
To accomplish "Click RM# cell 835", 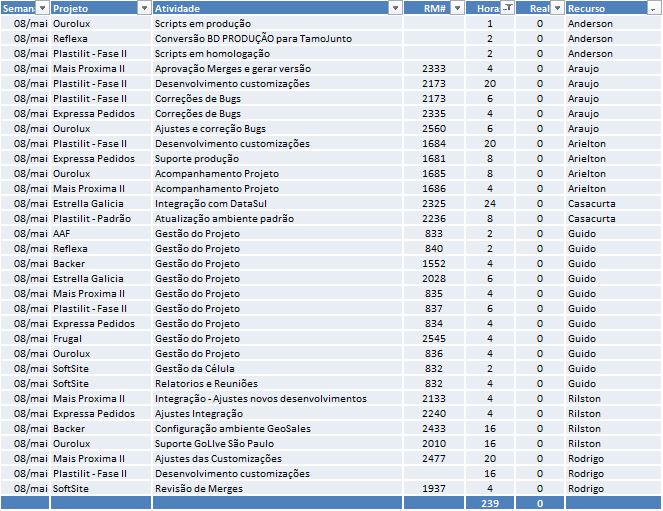I will [x=434, y=293].
